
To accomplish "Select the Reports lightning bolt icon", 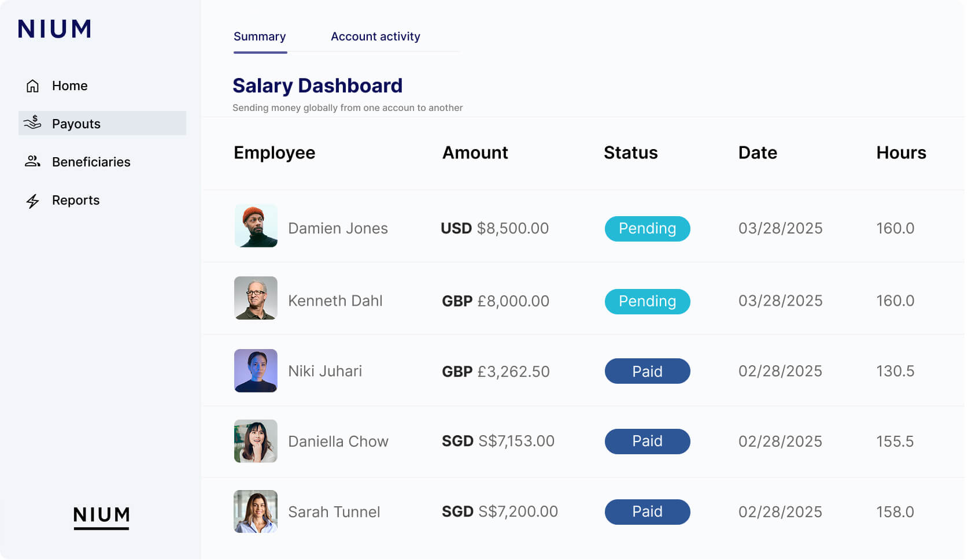I will click(x=32, y=200).
